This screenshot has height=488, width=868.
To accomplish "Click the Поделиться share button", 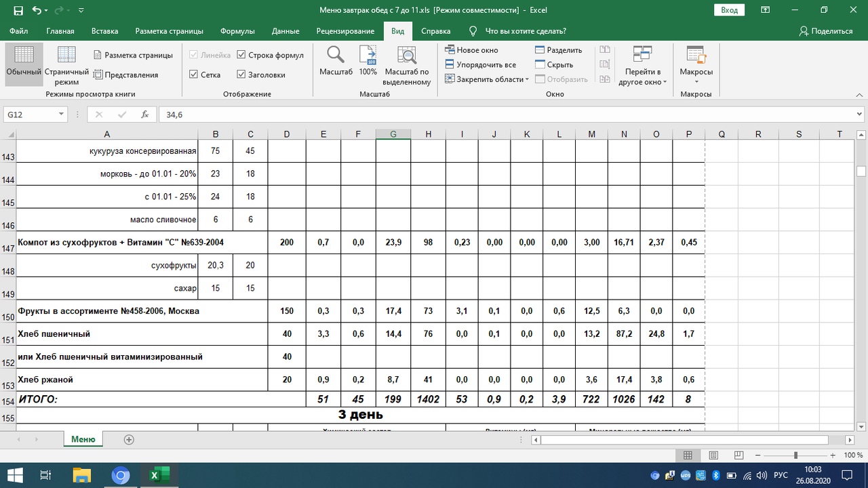I will click(x=825, y=31).
